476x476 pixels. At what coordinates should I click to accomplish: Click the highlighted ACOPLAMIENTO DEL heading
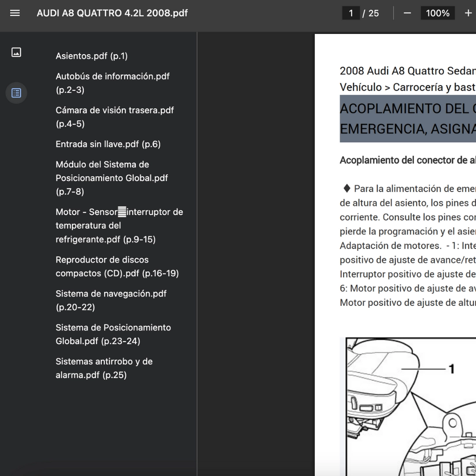[x=408, y=119]
